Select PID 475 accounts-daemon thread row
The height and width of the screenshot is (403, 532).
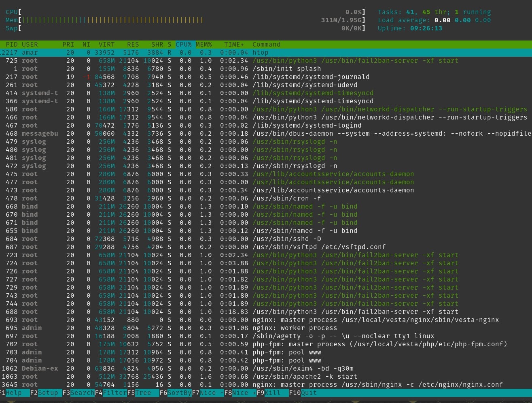(x=266, y=174)
